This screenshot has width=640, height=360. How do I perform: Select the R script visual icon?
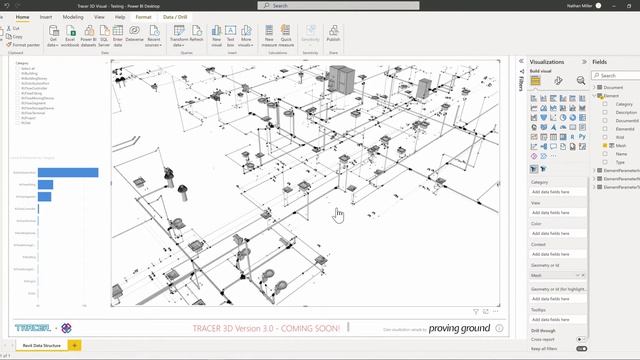click(573, 137)
